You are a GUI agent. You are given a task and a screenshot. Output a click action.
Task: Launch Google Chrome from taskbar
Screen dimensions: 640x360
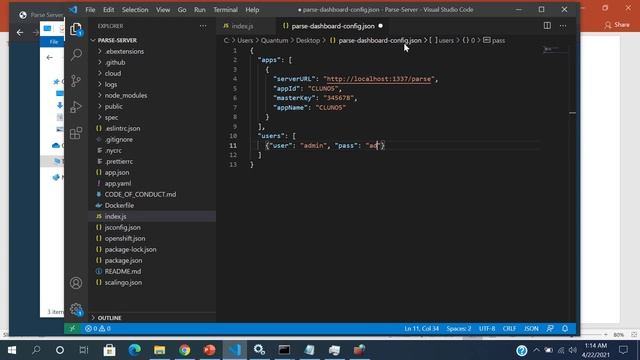click(184, 350)
